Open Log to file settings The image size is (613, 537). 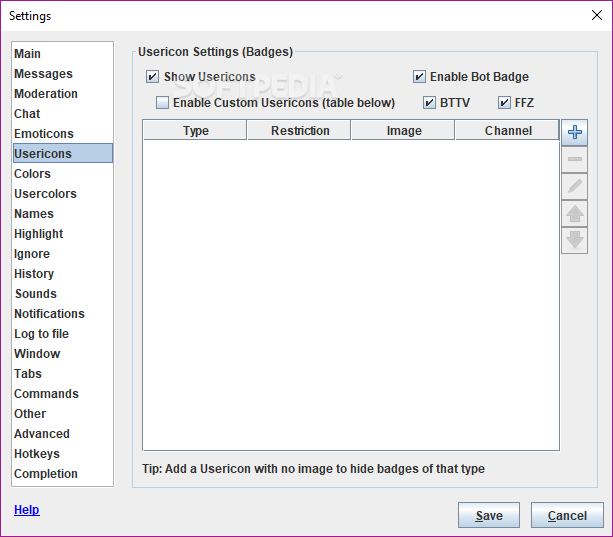click(x=63, y=333)
